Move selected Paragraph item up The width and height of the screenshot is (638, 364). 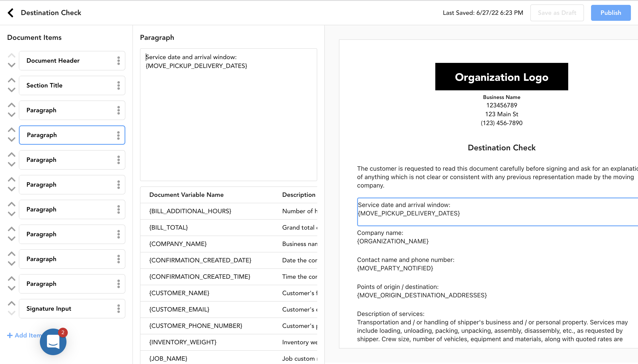tap(12, 130)
